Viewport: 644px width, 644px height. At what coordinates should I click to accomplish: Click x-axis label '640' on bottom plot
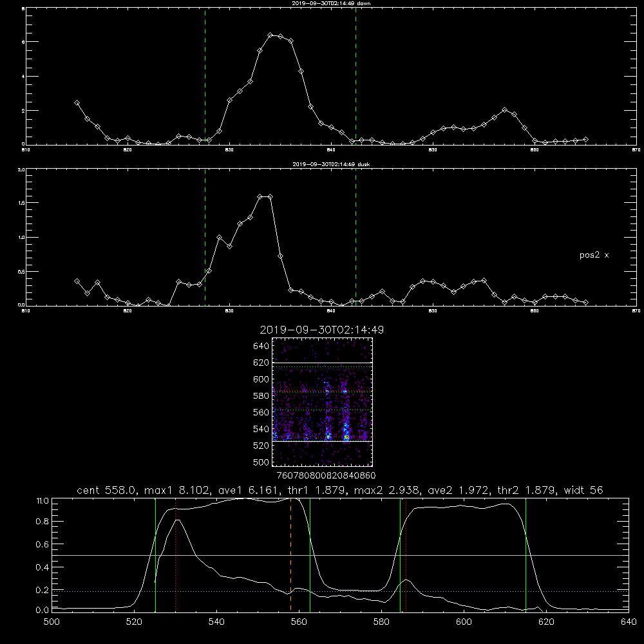(629, 622)
